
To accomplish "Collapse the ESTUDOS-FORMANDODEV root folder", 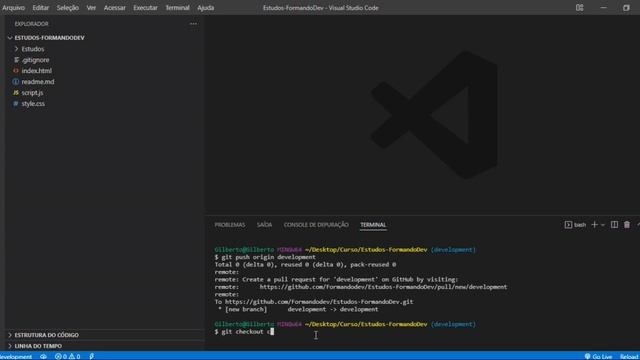I will tap(49, 38).
